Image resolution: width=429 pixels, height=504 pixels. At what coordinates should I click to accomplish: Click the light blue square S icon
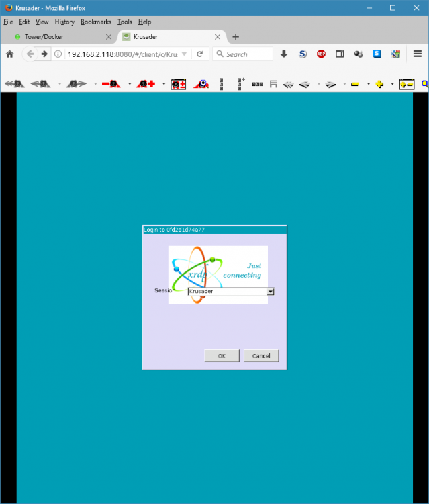pyautogui.click(x=377, y=54)
